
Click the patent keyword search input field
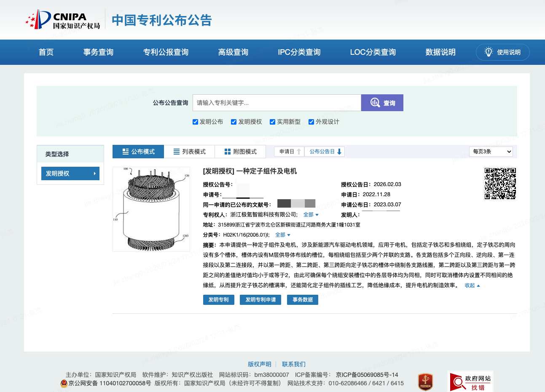[276, 102]
